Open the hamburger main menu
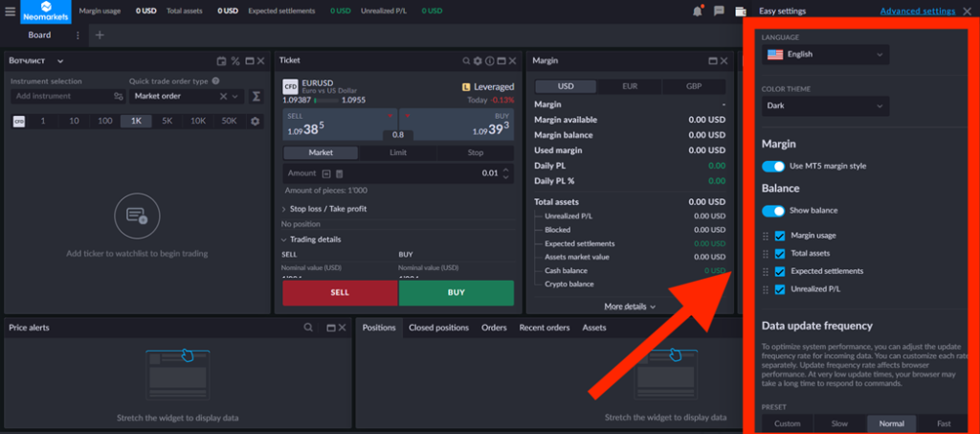980x434 pixels. pos(10,11)
